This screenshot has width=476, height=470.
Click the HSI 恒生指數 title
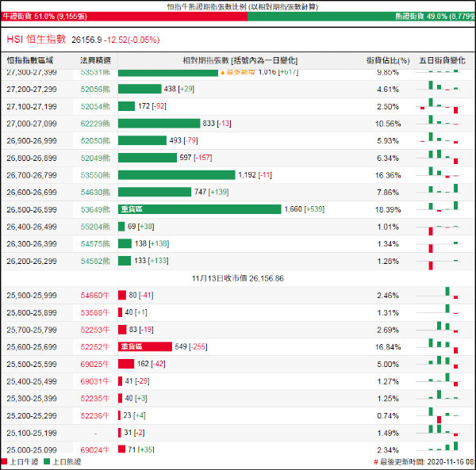tap(36, 40)
